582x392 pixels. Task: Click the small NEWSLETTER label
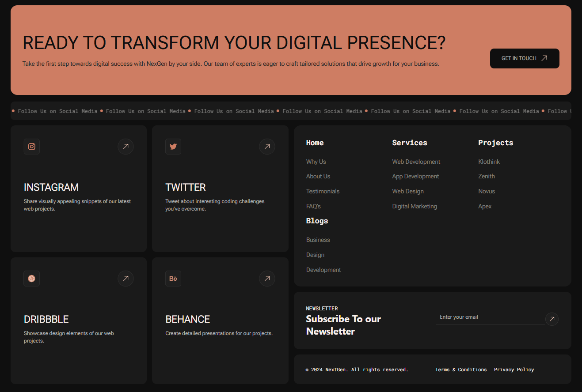coord(322,309)
